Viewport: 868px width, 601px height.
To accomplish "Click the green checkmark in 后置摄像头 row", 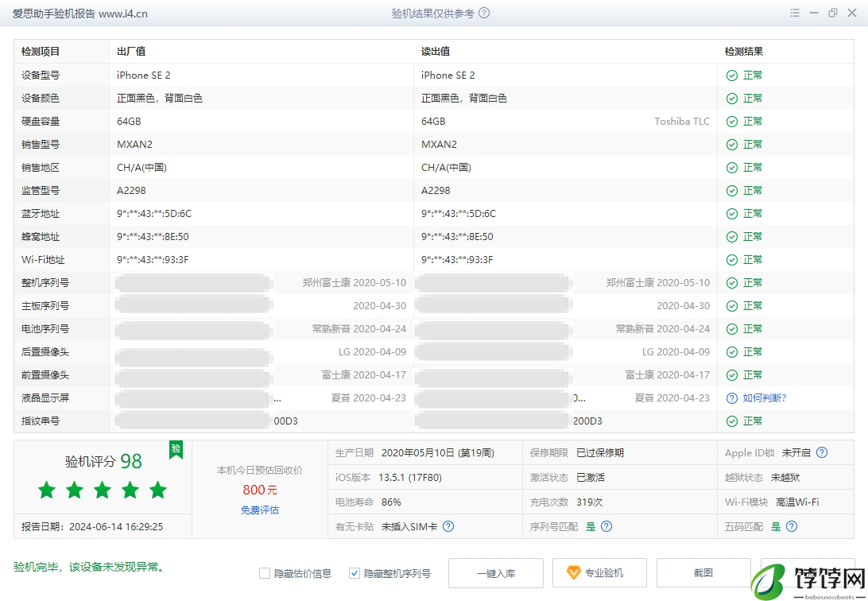I will (732, 352).
